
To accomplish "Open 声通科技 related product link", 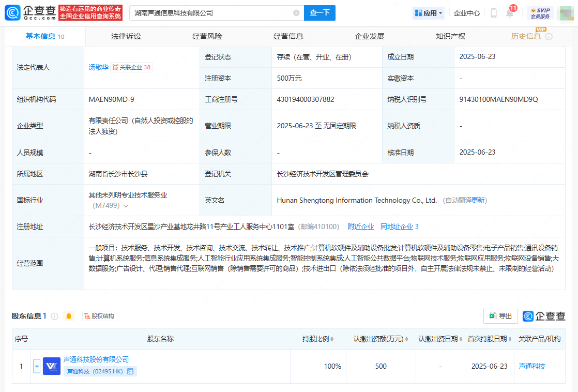I will click(531, 366).
